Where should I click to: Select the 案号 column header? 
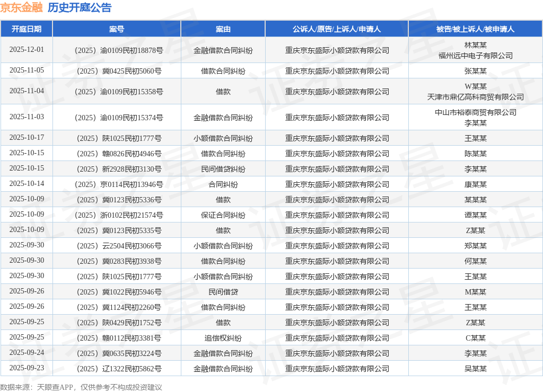pyautogui.click(x=116, y=29)
